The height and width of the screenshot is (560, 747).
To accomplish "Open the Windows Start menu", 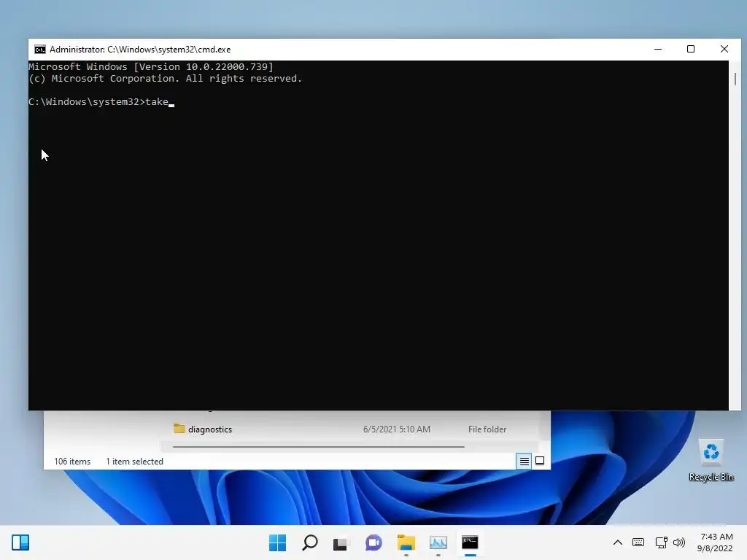I will click(277, 542).
